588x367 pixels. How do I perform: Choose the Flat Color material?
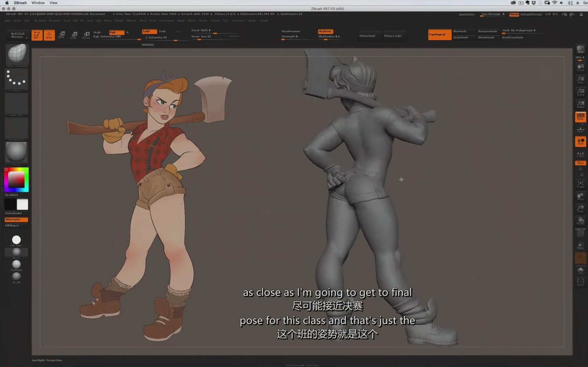click(x=16, y=241)
